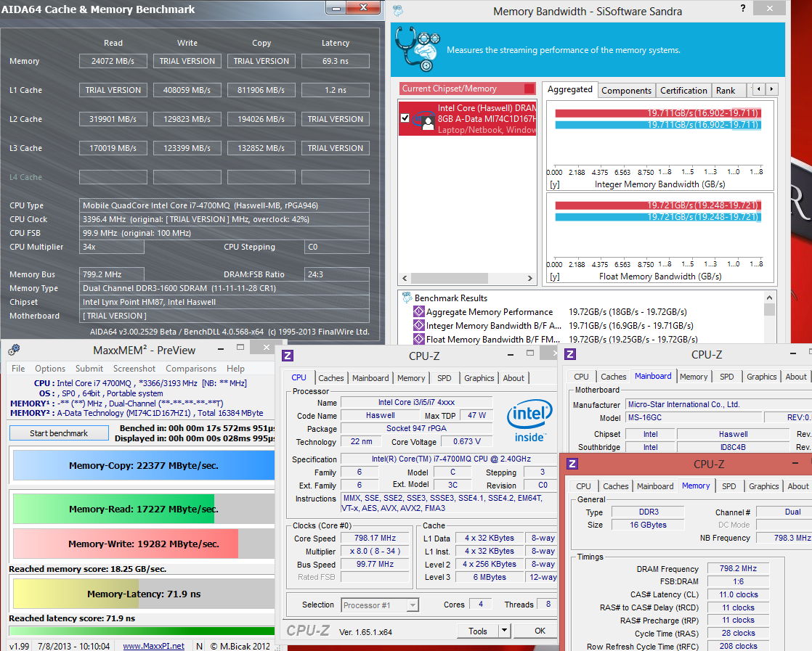Switch to Sandra Components tab
The height and width of the screenshot is (651, 812).
coord(627,91)
